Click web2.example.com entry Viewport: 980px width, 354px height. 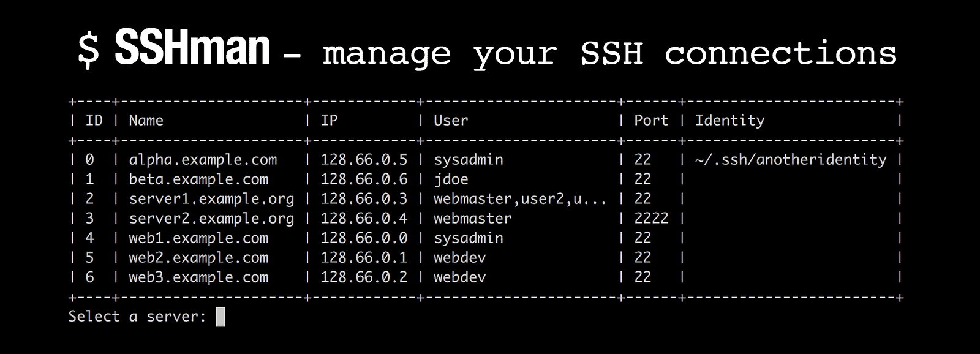198,258
